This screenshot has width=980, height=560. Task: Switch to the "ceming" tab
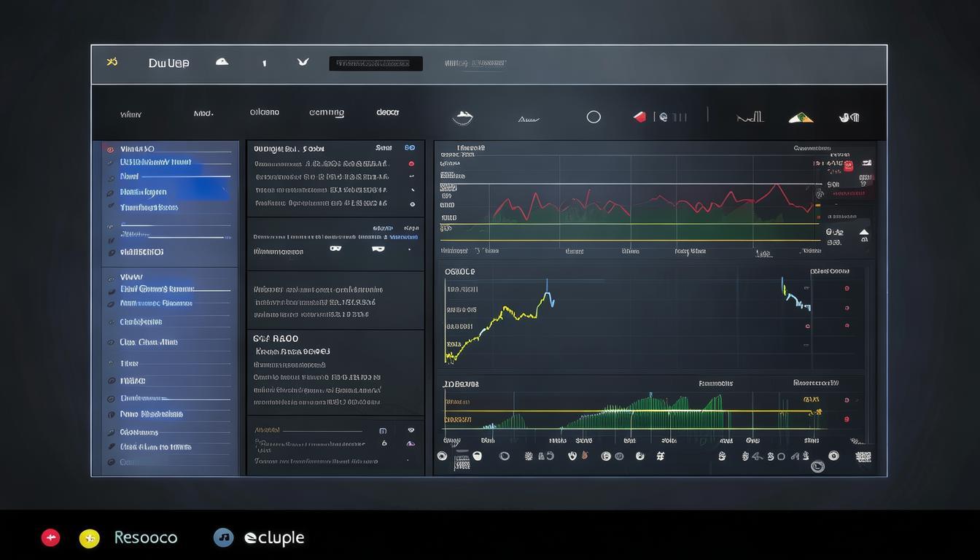326,112
